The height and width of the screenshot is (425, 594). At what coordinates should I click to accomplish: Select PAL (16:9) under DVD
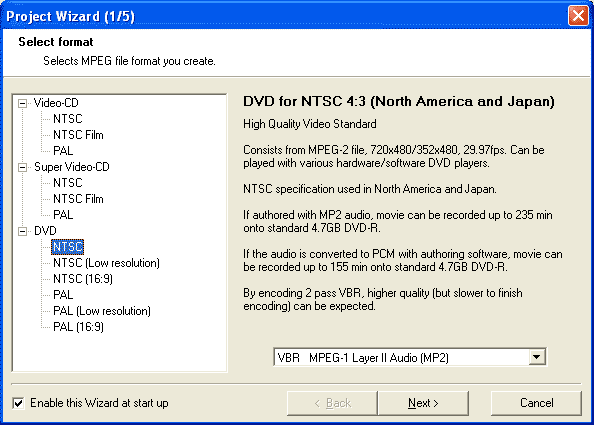click(x=78, y=327)
